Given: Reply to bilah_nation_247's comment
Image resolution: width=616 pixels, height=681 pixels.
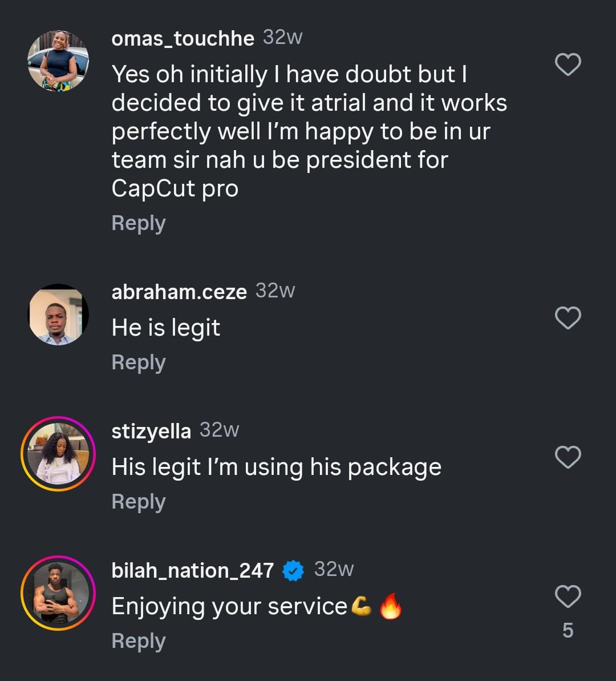Looking at the screenshot, I should [138, 640].
